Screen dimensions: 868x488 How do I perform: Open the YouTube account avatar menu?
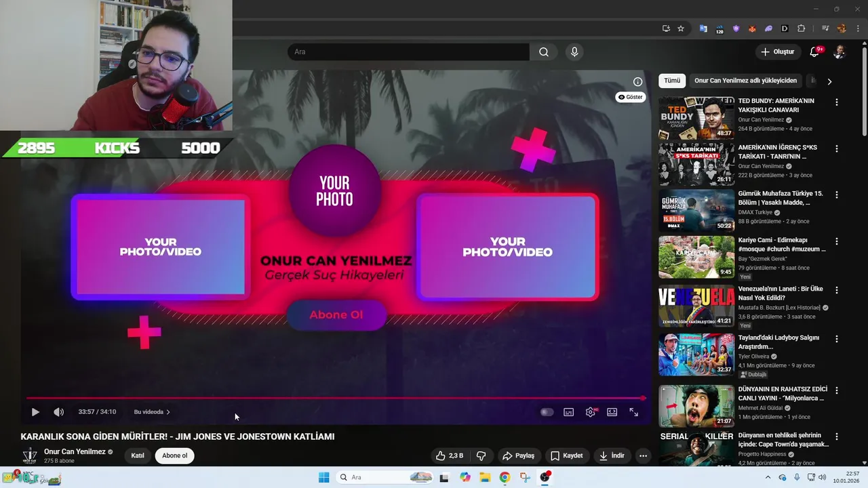[x=839, y=52]
